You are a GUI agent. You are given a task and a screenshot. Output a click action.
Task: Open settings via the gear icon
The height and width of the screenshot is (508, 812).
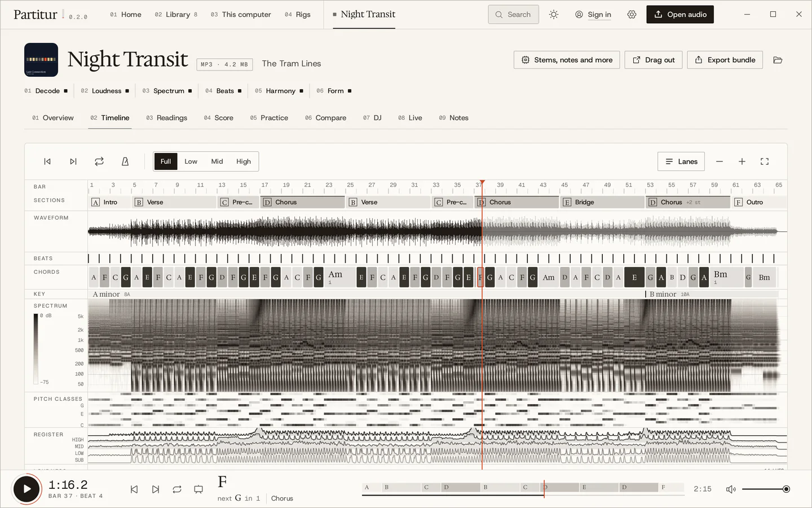(x=632, y=15)
